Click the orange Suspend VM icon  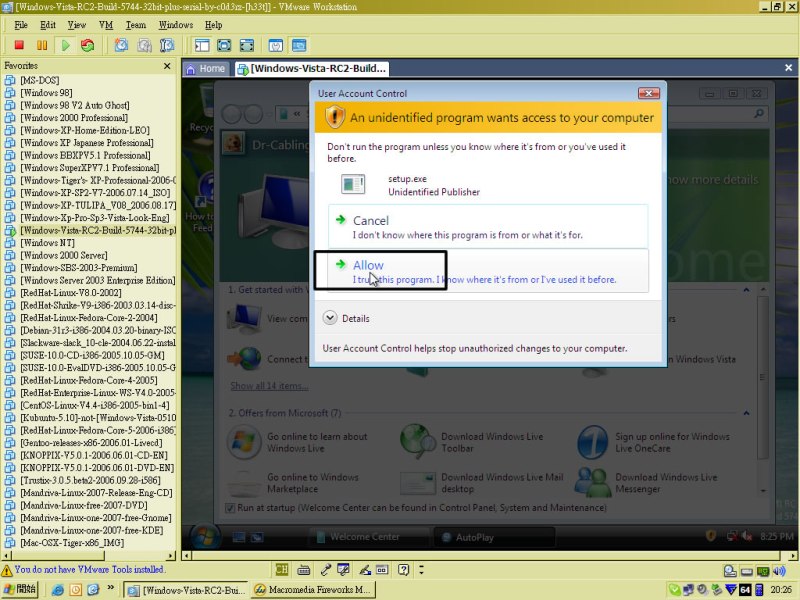(x=42, y=45)
